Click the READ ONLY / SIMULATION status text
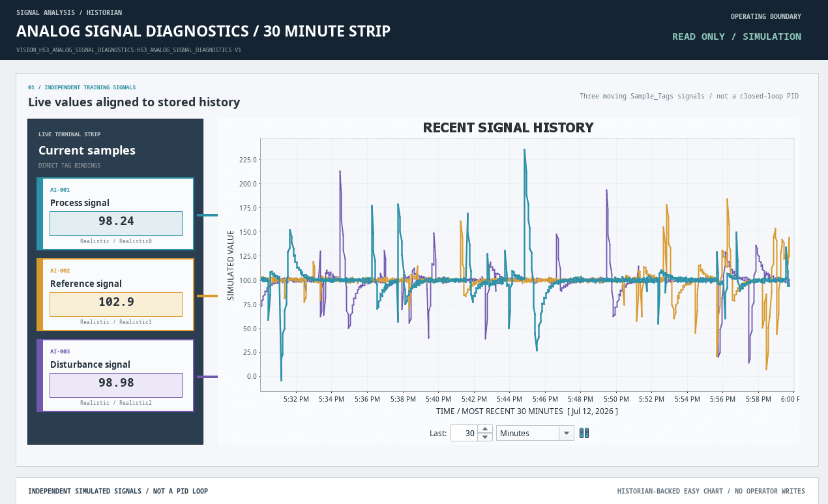The width and height of the screenshot is (828, 504). click(x=737, y=37)
